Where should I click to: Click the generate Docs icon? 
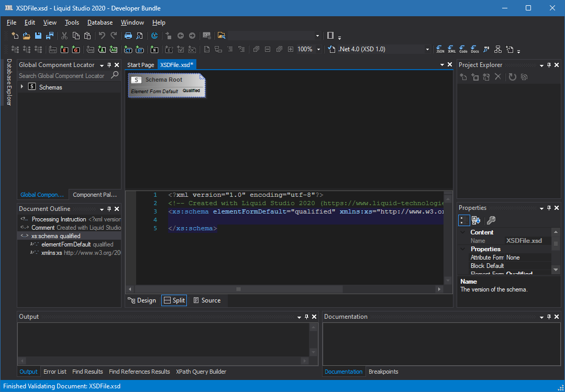tap(474, 49)
